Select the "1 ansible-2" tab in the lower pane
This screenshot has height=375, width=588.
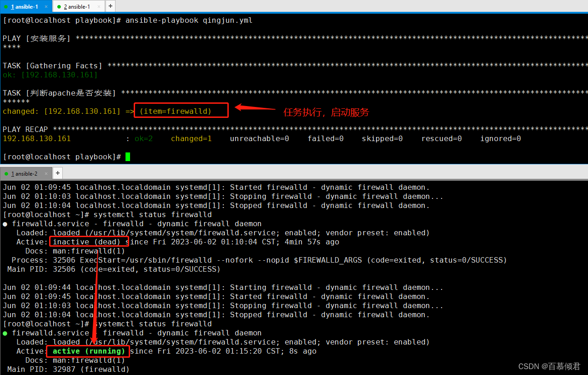point(26,173)
